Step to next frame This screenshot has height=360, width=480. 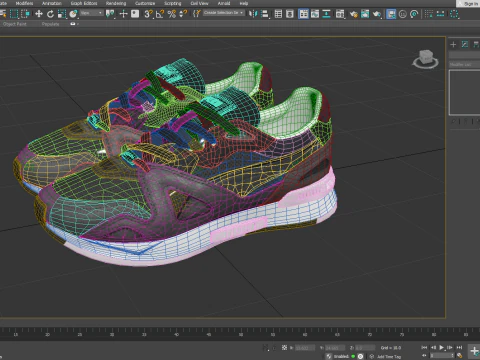(450, 347)
